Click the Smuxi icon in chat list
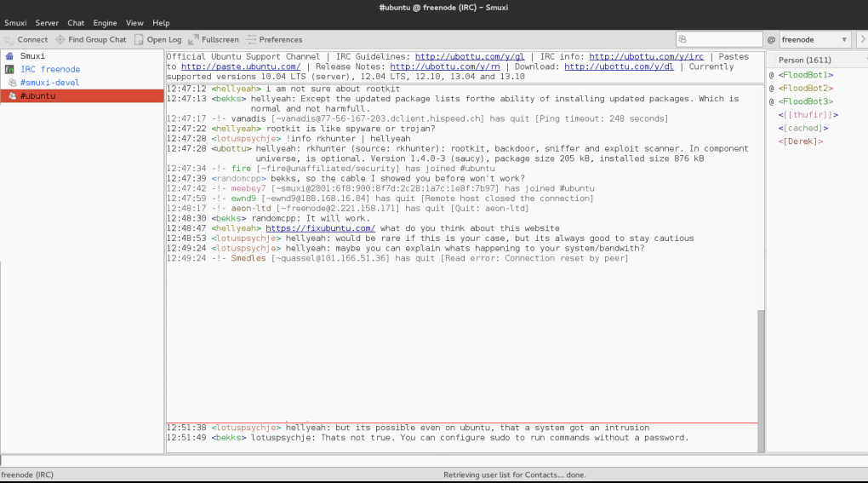The width and height of the screenshot is (868, 483). click(x=9, y=56)
